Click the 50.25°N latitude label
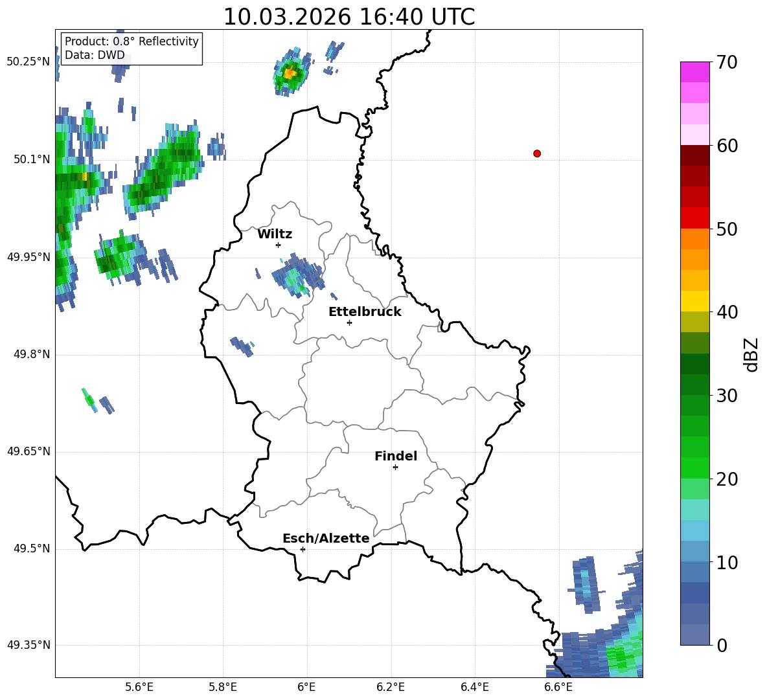 29,62
